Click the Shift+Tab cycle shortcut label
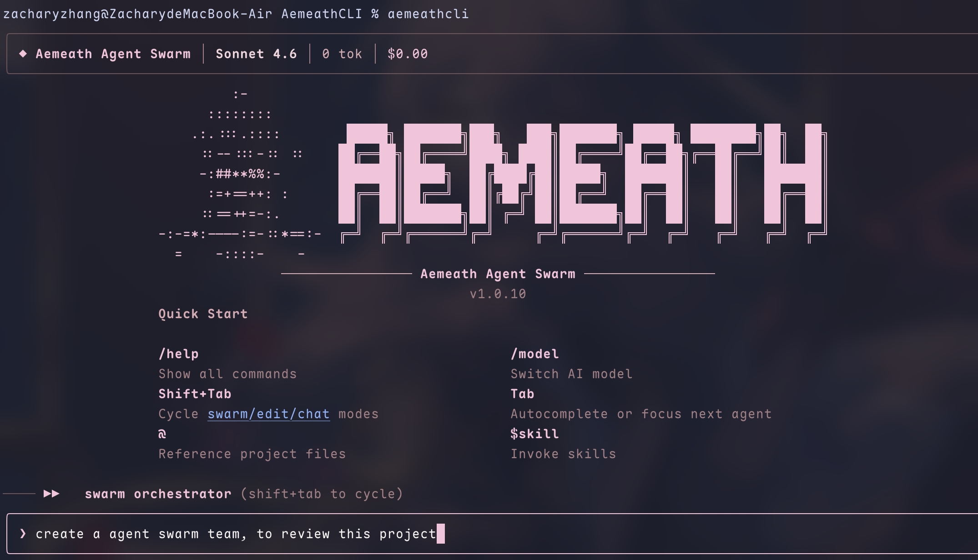Screen dimensions: 978x560 pos(195,394)
